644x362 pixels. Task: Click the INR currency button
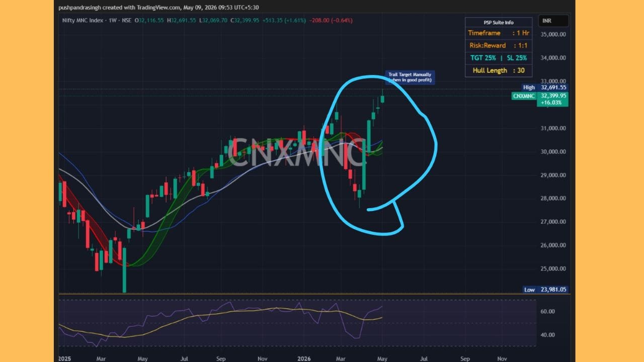553,21
